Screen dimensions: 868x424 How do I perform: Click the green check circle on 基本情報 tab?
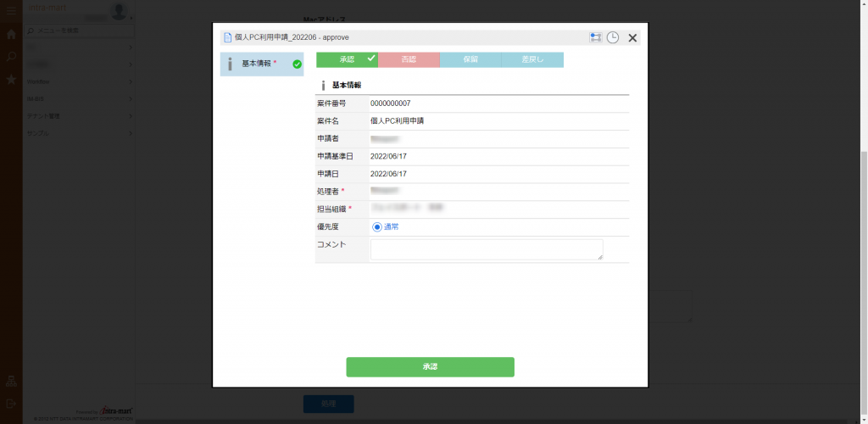pyautogui.click(x=298, y=64)
